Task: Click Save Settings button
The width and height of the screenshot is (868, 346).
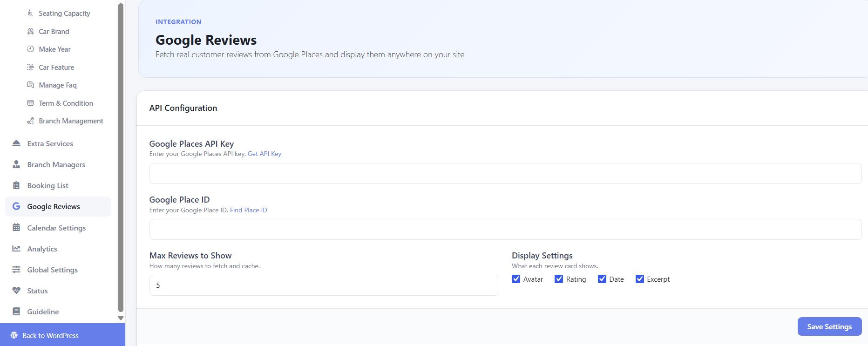Action: coord(829,326)
